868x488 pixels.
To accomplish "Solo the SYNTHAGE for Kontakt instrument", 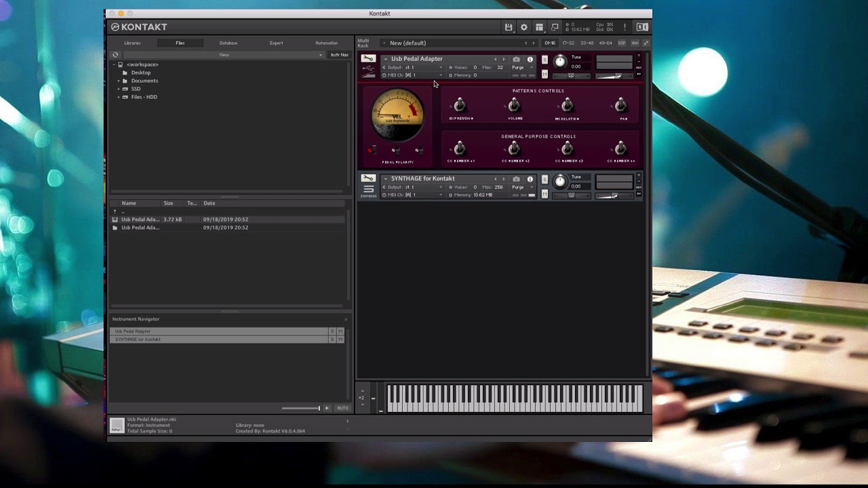I will click(x=545, y=180).
